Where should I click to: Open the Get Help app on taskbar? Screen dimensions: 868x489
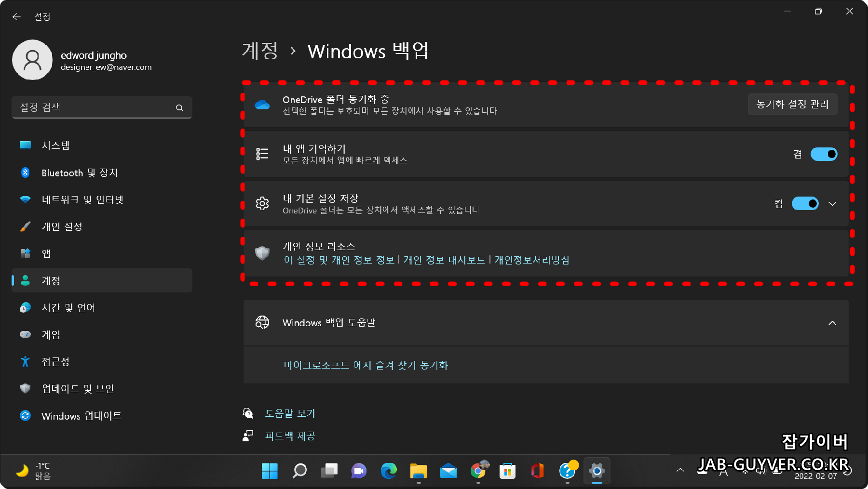pyautogui.click(x=568, y=471)
